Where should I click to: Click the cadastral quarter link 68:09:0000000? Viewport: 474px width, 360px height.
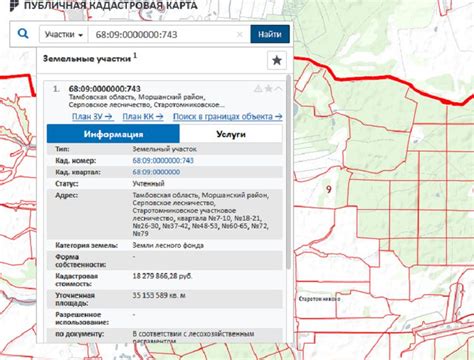coord(156,172)
